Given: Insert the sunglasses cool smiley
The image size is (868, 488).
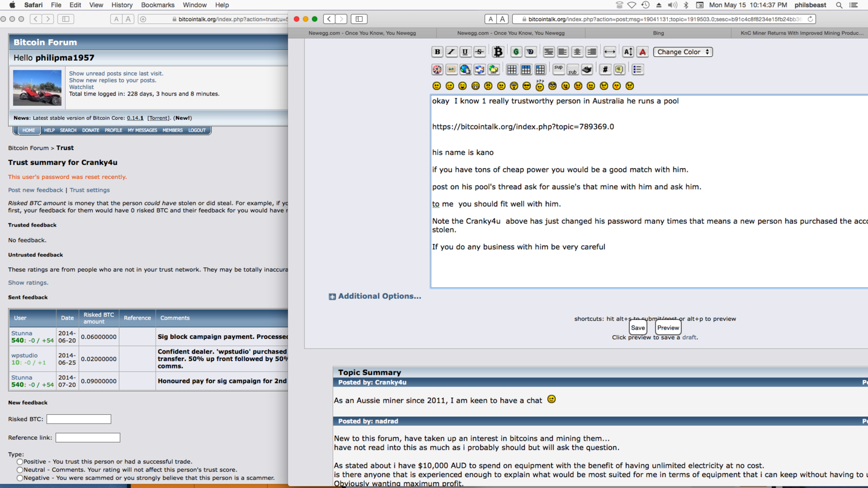Looking at the screenshot, I should coord(527,86).
